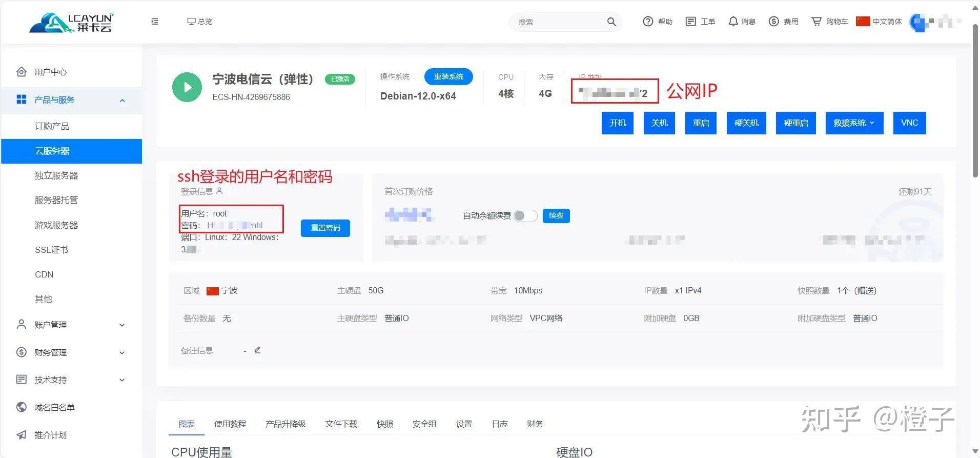Viewport: 980px width, 458px height.
Task: Click the search magnifier icon
Action: pyautogui.click(x=611, y=22)
